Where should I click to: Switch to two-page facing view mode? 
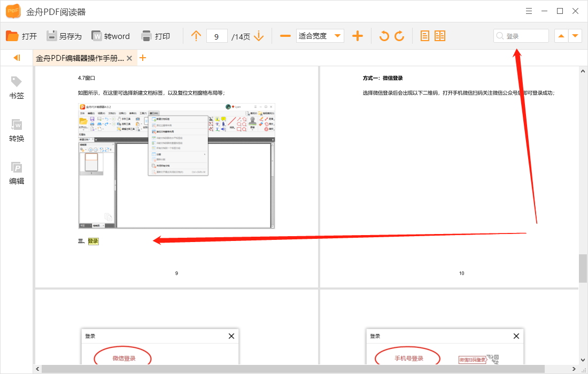pos(439,35)
